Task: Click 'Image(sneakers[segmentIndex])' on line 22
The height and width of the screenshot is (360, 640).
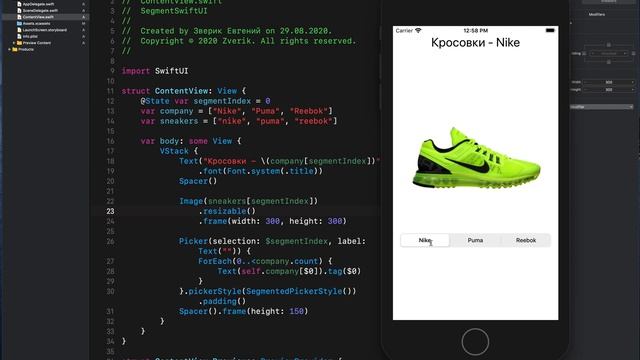Action: (248, 201)
